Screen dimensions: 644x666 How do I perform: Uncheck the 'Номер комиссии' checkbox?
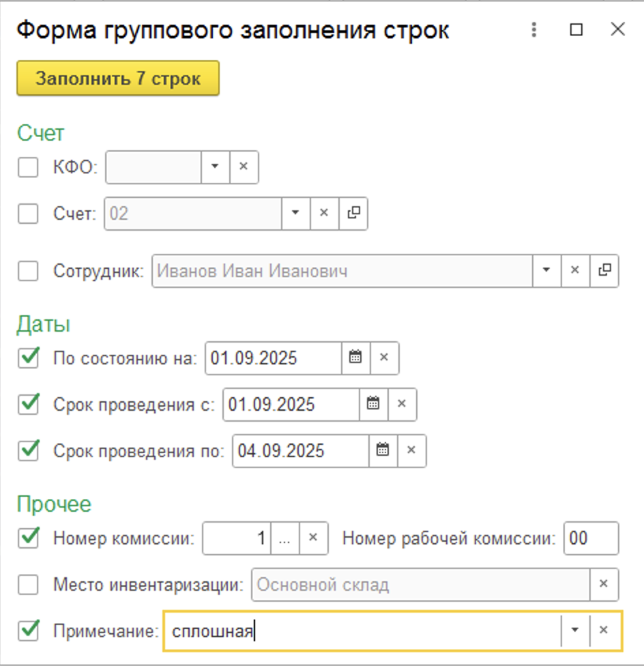(28, 538)
